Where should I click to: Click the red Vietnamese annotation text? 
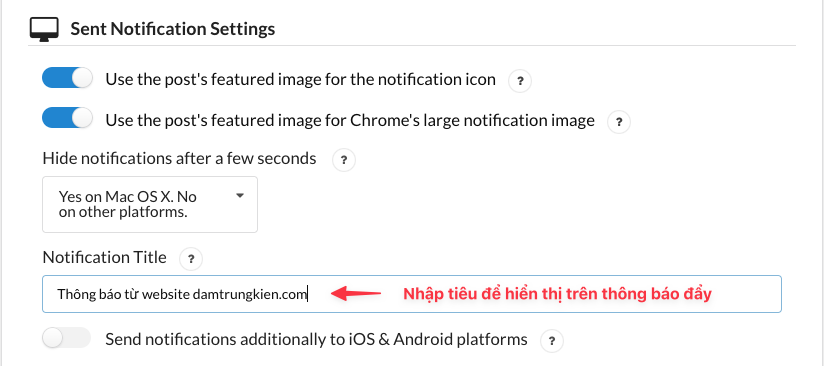[x=557, y=294]
